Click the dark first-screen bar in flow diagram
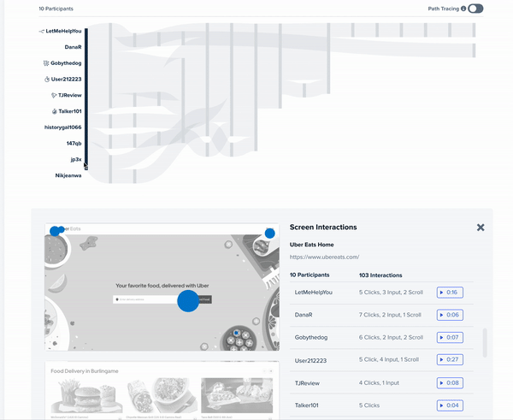513x420 pixels. 86,99
